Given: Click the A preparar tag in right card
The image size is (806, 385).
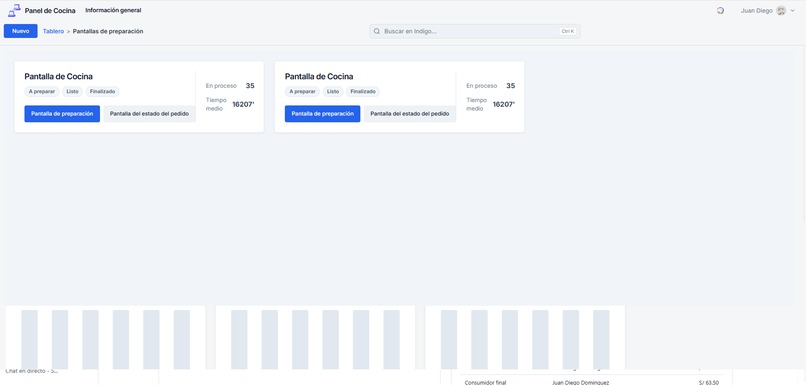Looking at the screenshot, I should pos(302,91).
